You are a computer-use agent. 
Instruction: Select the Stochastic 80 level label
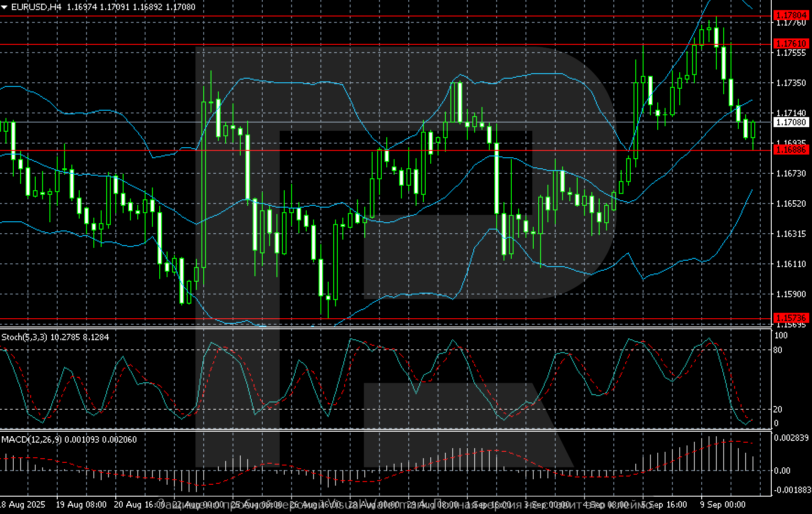pyautogui.click(x=778, y=350)
